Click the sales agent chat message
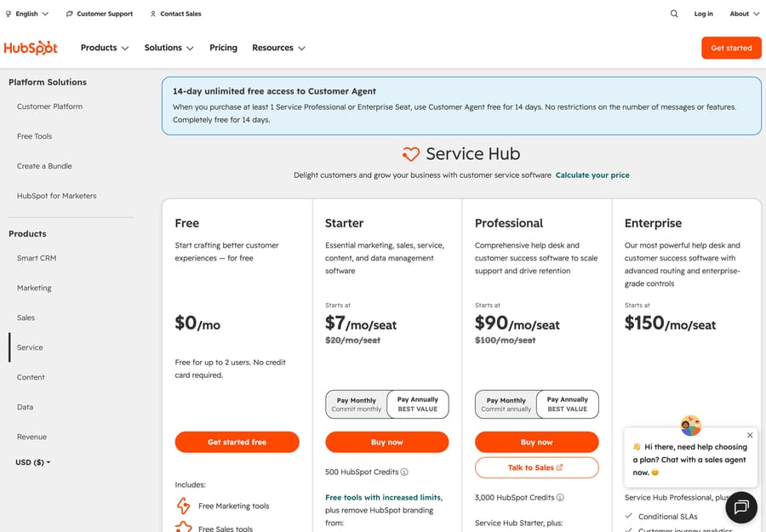766x532 pixels. (x=689, y=460)
